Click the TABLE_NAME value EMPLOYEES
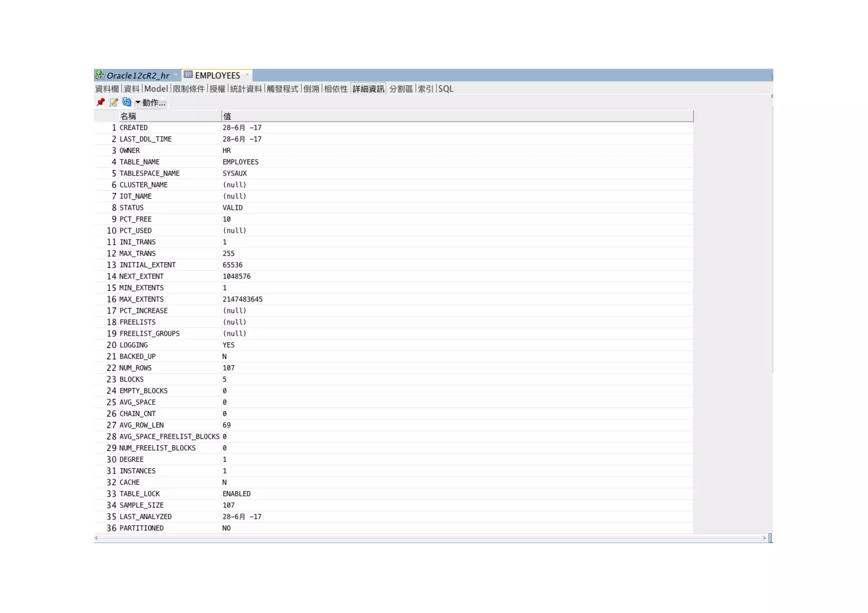The image size is (868, 613). click(x=240, y=162)
